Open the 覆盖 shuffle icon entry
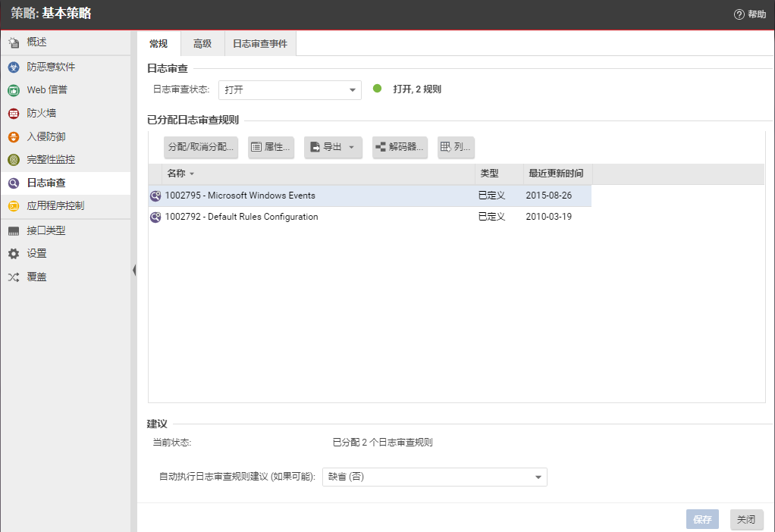This screenshot has height=532, width=775. (14, 277)
